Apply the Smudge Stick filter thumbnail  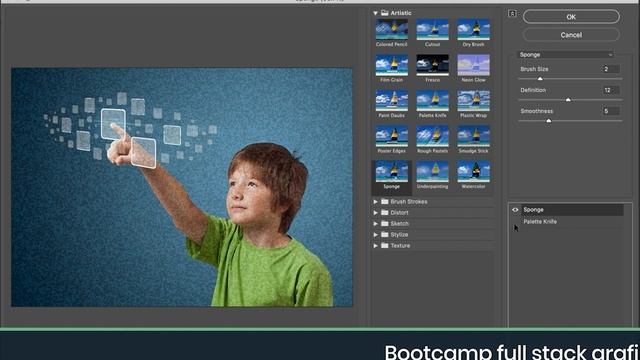(x=473, y=136)
